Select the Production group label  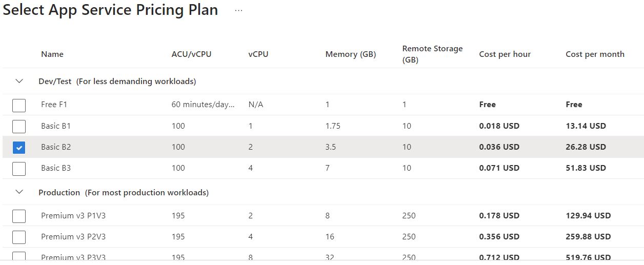(x=124, y=192)
